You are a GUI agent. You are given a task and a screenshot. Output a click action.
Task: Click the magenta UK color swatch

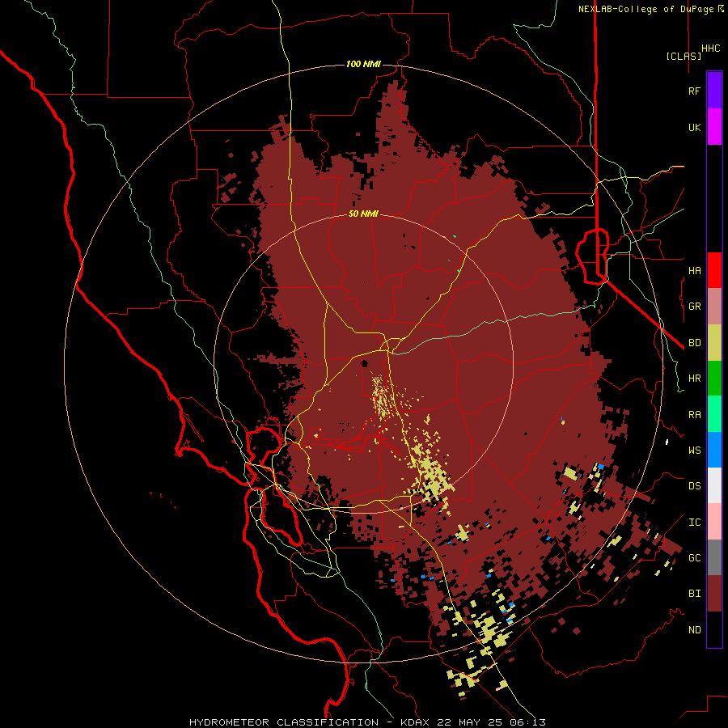[714, 127]
